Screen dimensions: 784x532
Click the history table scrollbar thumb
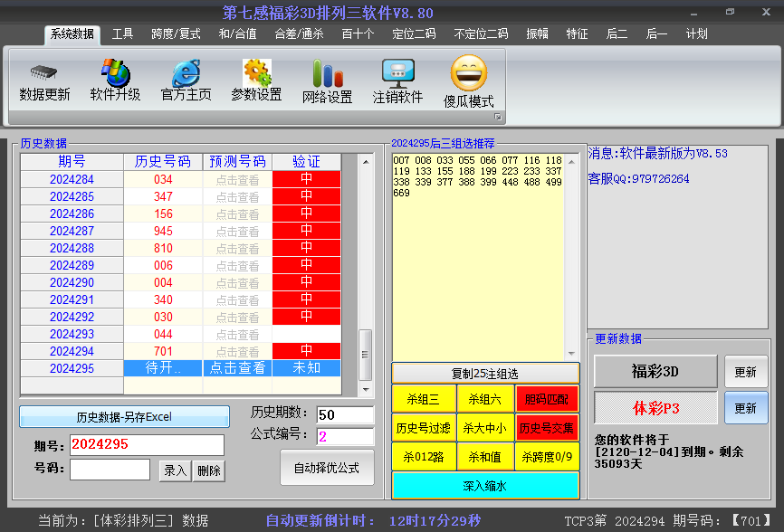point(366,355)
